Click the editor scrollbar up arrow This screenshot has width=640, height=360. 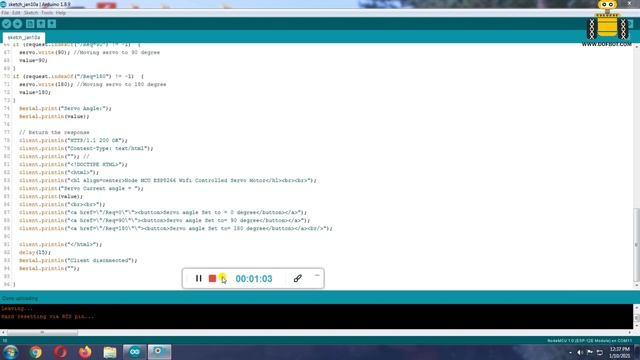[x=636, y=47]
